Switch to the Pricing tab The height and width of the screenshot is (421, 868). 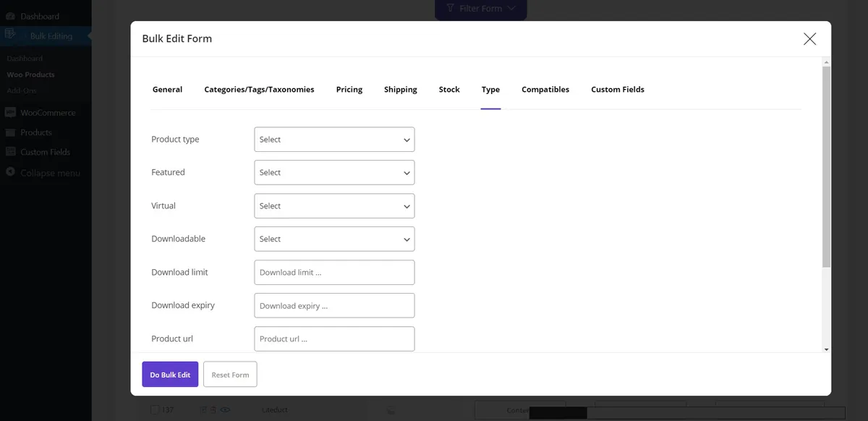tap(349, 90)
